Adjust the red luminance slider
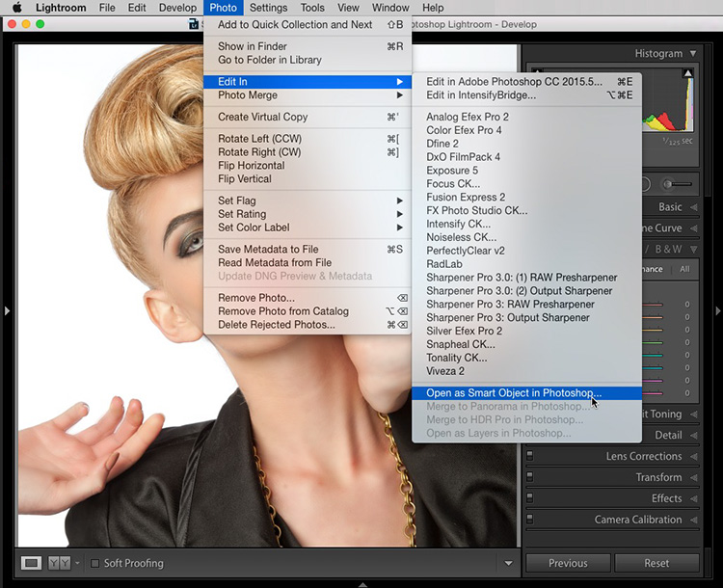Viewport: 723px width, 588px height. [652, 305]
